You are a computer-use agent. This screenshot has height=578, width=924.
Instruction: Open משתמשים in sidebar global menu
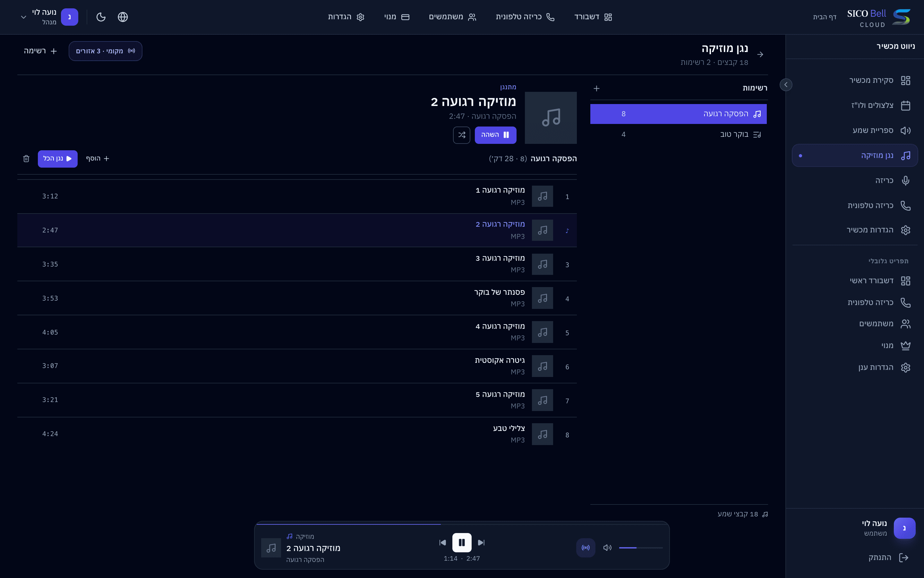coord(855,324)
